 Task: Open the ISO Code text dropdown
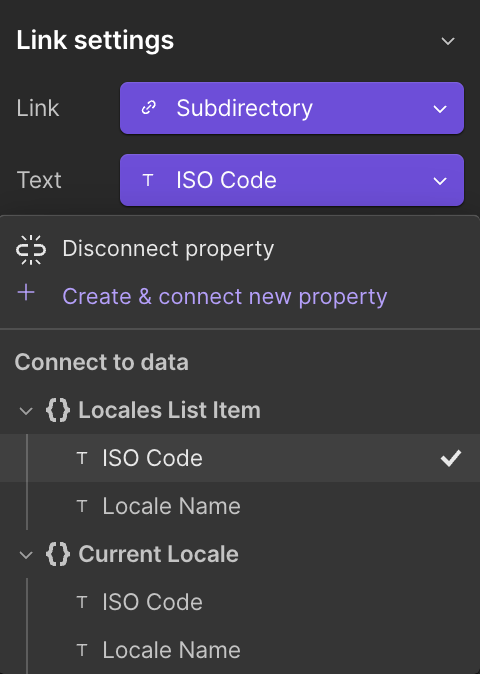point(292,180)
